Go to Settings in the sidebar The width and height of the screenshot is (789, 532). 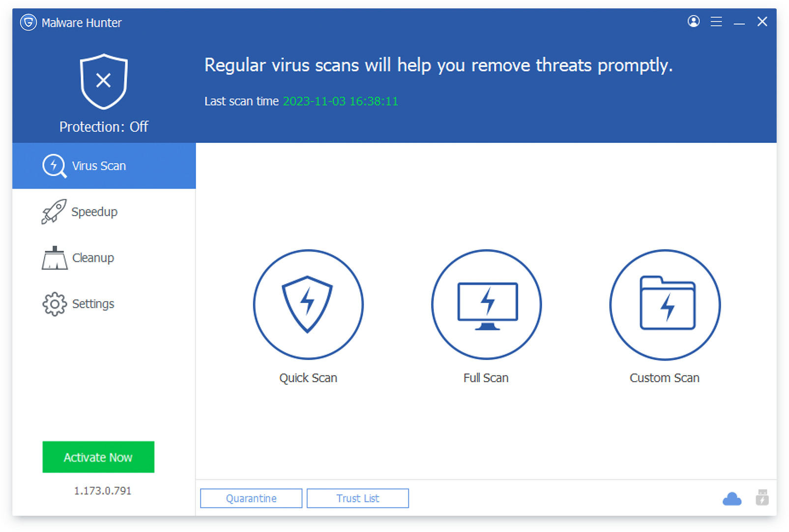pos(92,304)
